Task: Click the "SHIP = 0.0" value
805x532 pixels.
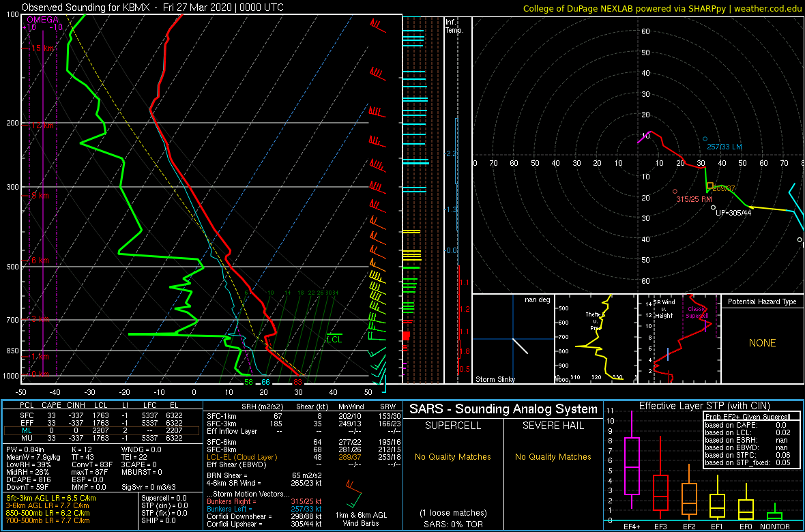Action: [158, 520]
